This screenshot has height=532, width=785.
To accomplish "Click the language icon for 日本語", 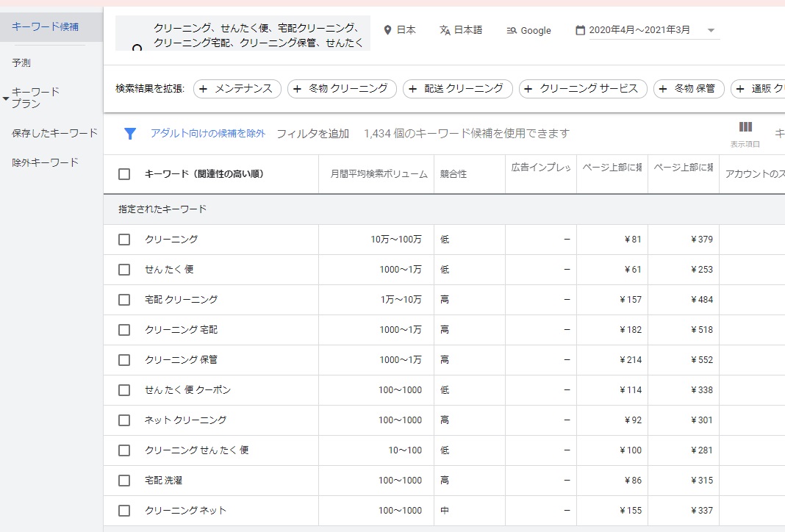I will click(445, 30).
